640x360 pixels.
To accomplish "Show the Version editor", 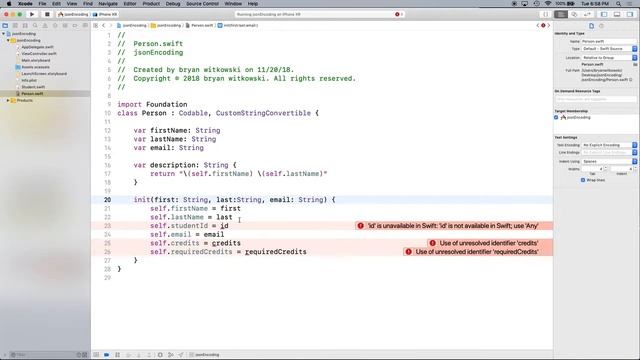I will 587,14.
